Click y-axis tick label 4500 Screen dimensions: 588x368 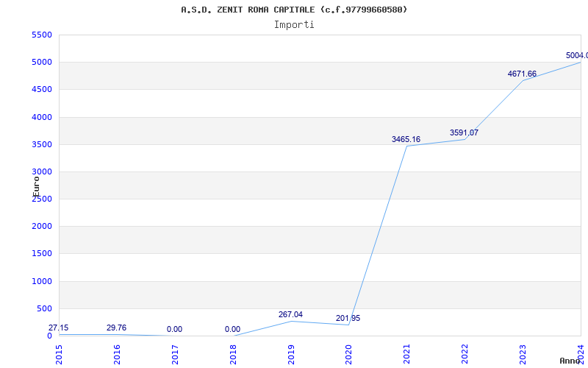tap(42, 90)
